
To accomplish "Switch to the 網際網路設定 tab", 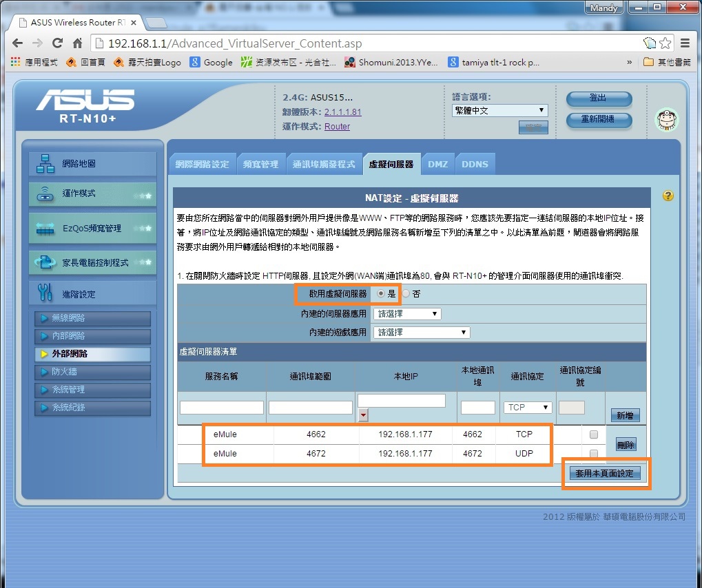I will (x=203, y=165).
